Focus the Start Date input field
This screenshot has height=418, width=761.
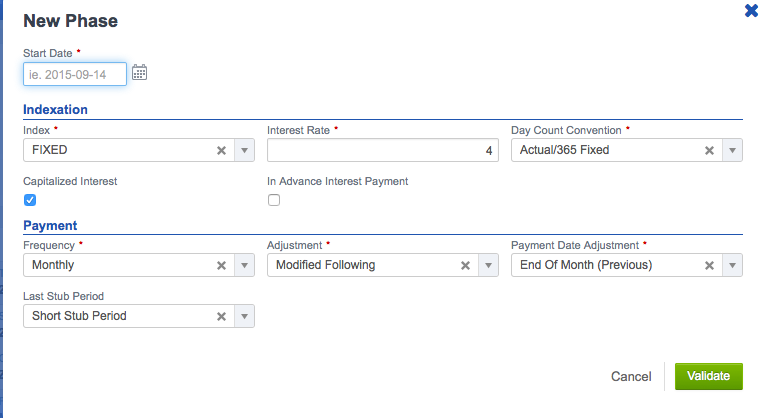pos(75,74)
